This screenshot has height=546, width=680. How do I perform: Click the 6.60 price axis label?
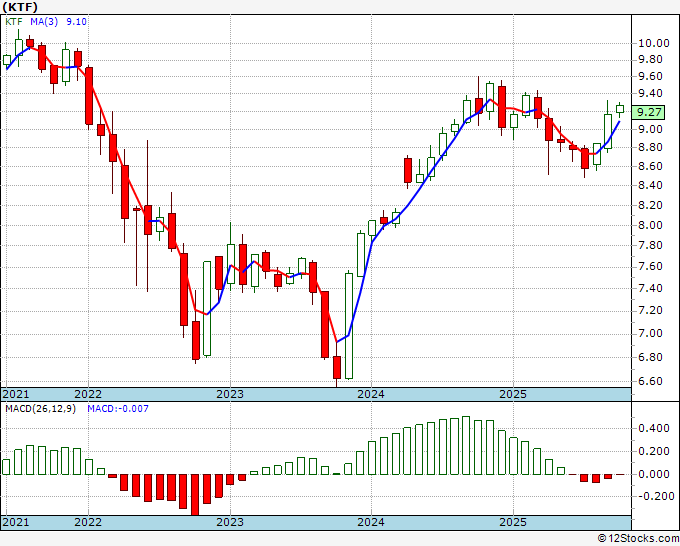pos(650,381)
